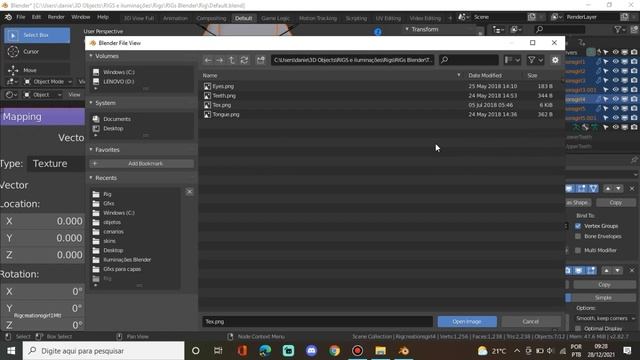Collapse the Volumes section

(x=91, y=56)
